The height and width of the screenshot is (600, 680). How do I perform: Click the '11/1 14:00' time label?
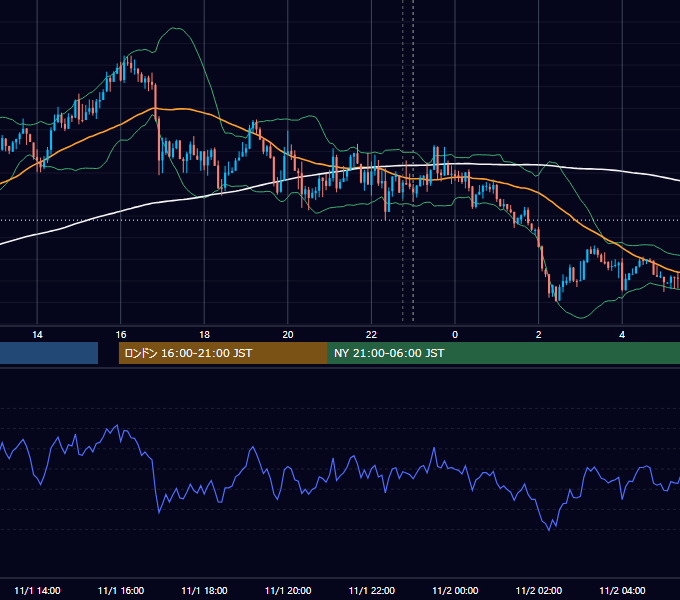pos(37,590)
